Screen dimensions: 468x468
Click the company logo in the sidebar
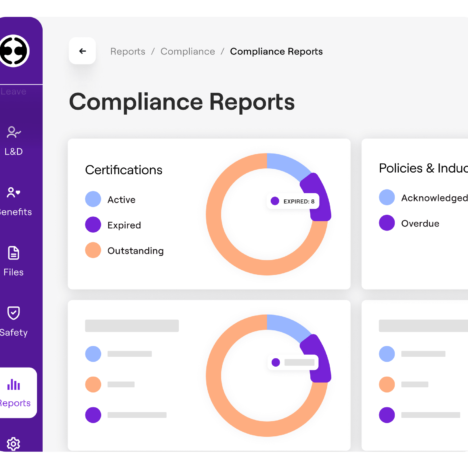(14, 51)
